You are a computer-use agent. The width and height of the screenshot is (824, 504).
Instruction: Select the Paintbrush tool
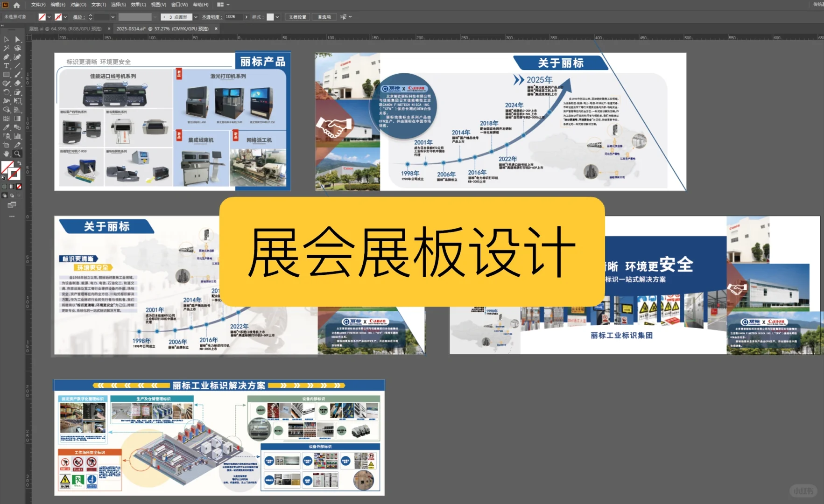tap(18, 75)
